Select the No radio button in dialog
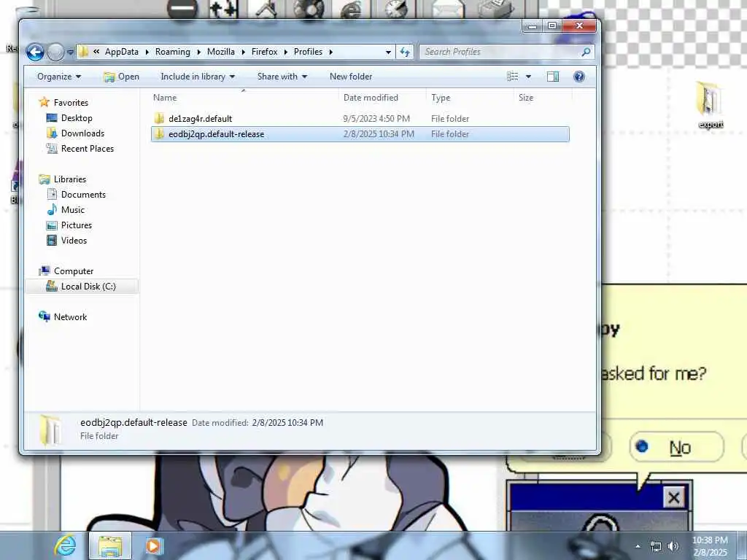747x560 pixels. tap(642, 446)
